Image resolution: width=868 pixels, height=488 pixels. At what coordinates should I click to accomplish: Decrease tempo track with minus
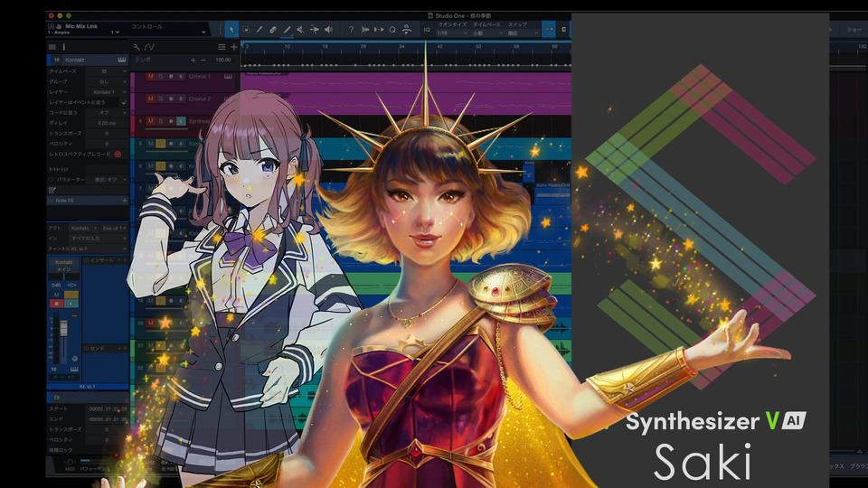click(203, 60)
